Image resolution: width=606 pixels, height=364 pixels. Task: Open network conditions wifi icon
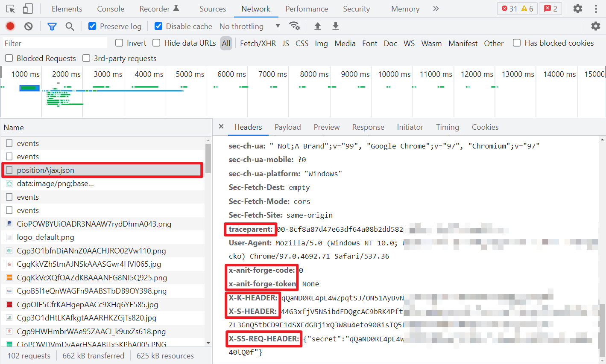pyautogui.click(x=294, y=26)
